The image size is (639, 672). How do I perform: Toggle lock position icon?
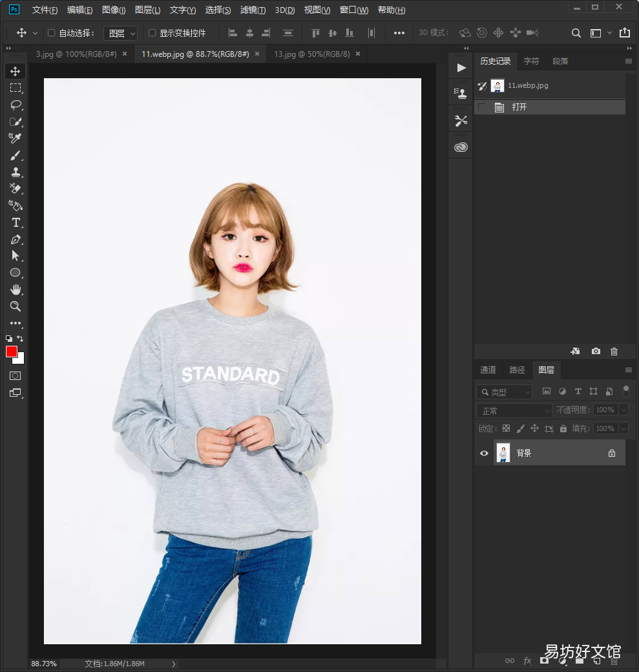(x=534, y=428)
